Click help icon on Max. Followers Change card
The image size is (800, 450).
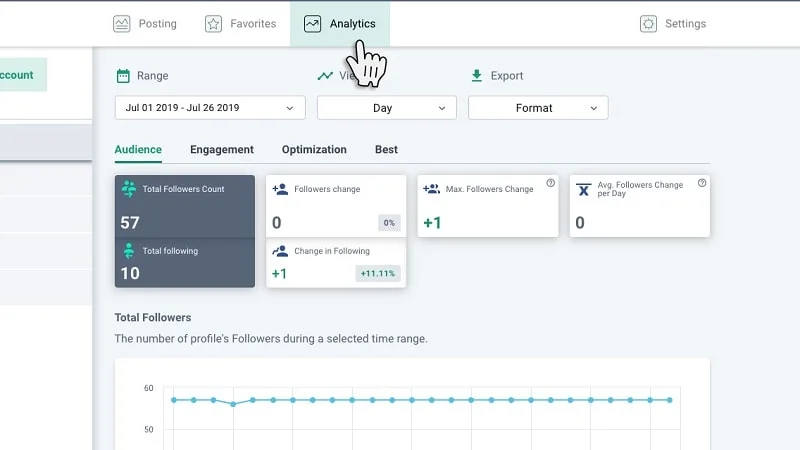point(550,183)
